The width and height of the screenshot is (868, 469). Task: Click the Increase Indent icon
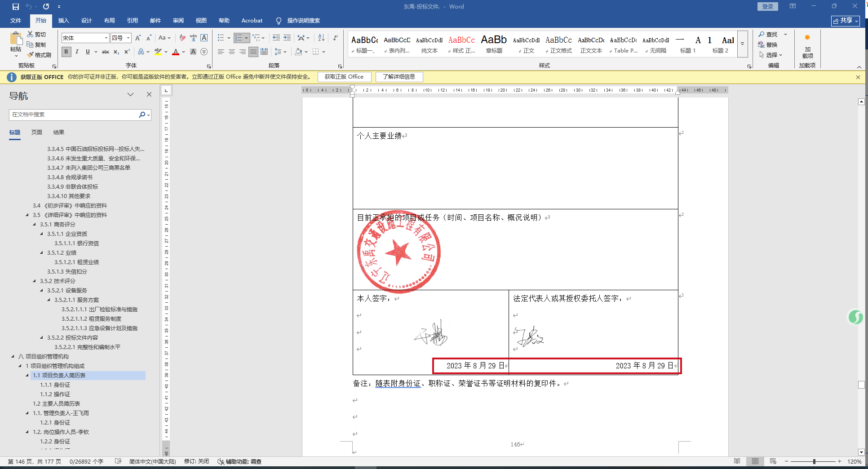(287, 38)
